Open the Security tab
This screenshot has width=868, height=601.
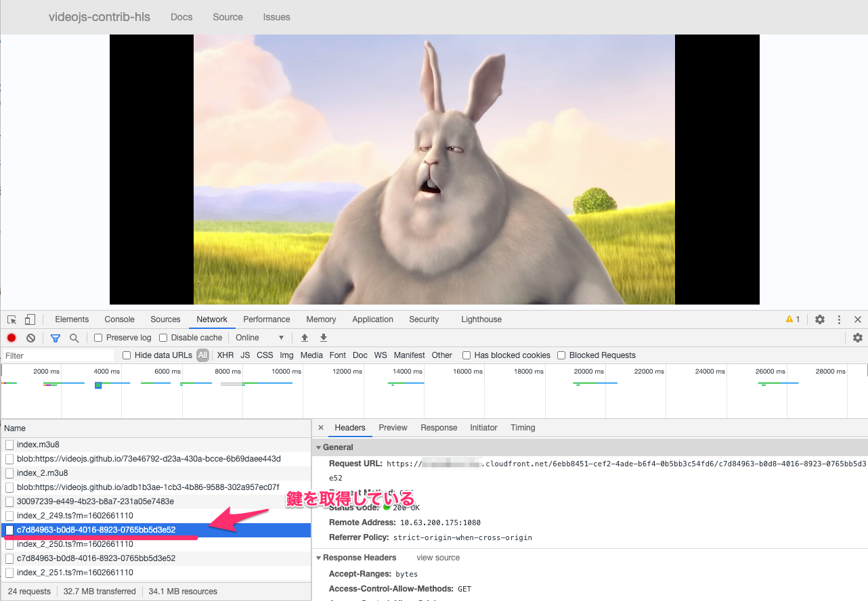424,319
